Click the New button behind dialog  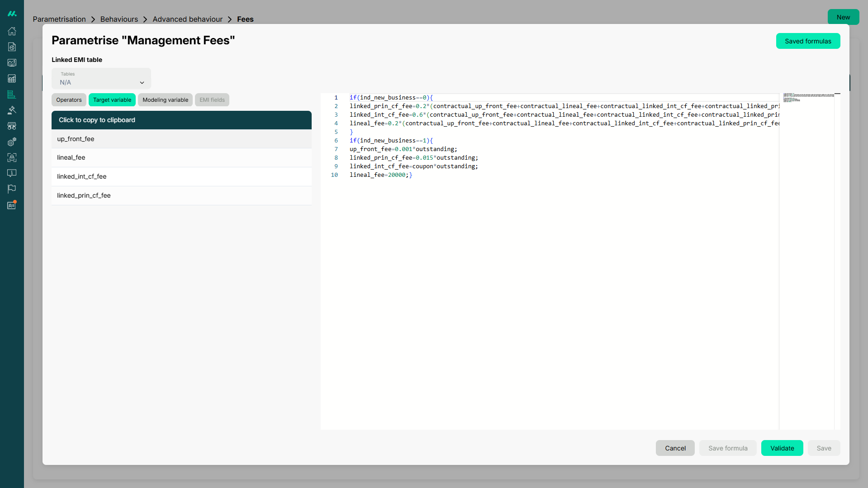tap(843, 17)
